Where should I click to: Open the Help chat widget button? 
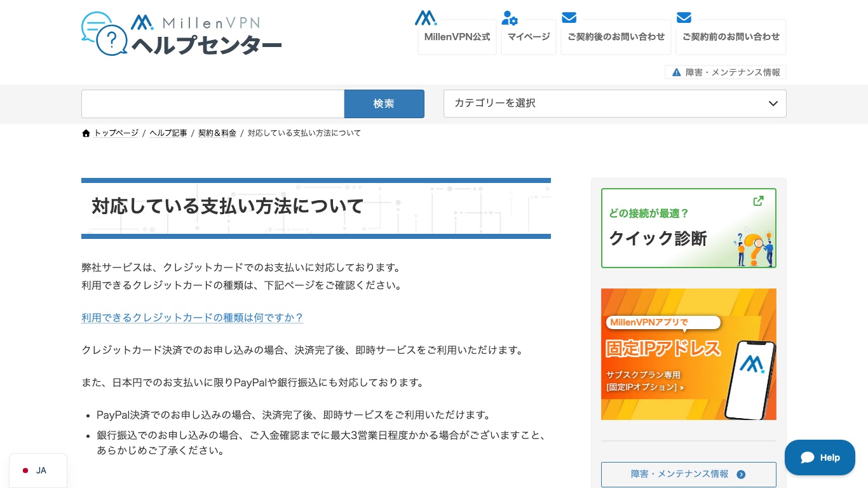click(x=820, y=457)
